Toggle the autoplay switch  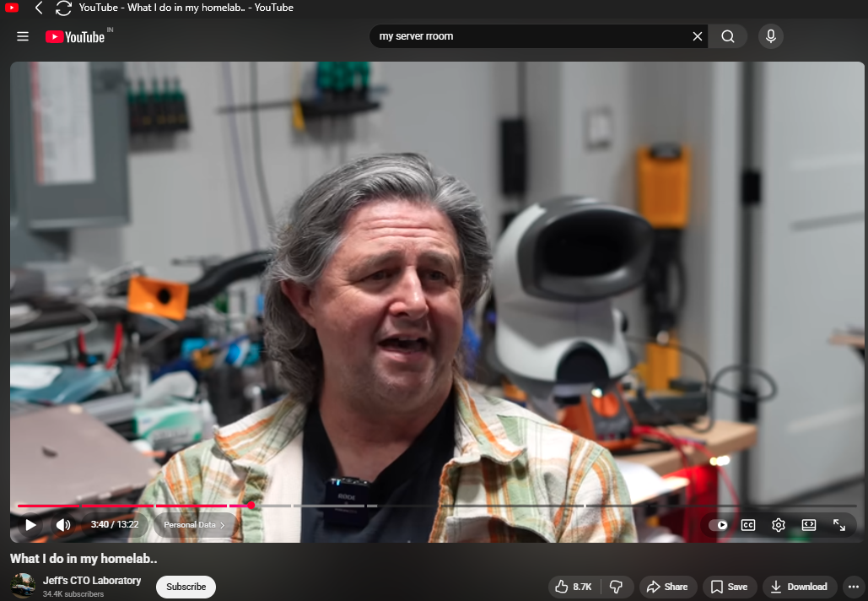pyautogui.click(x=719, y=524)
